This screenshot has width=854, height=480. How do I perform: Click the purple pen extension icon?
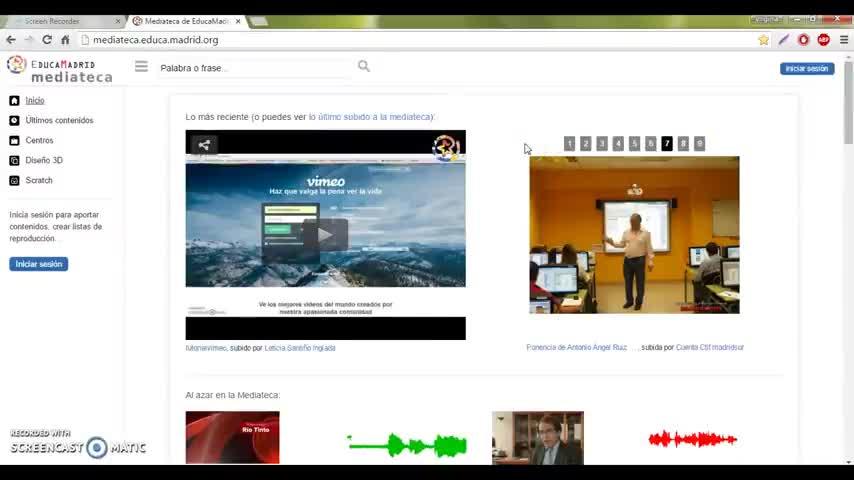click(x=784, y=40)
